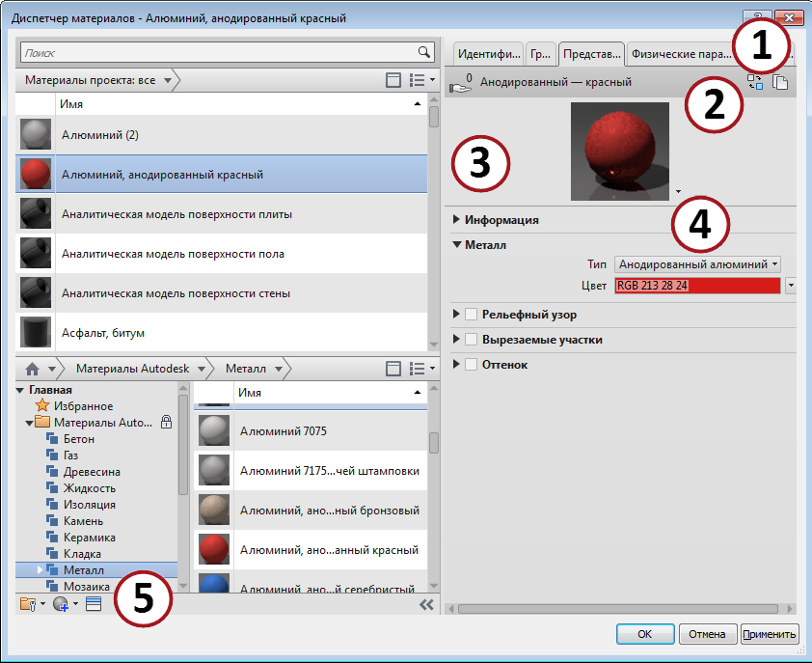Open project materials list view options
The width and height of the screenshot is (812, 663).
tap(421, 80)
